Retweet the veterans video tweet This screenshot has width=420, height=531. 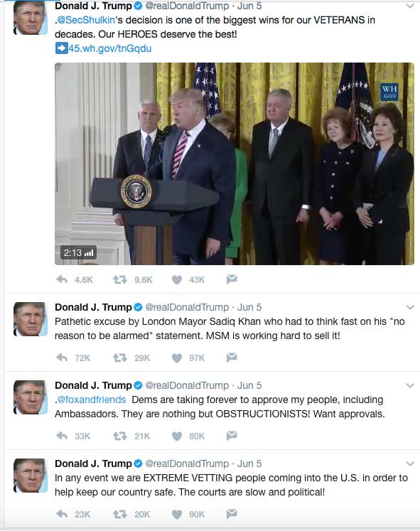pos(120,279)
